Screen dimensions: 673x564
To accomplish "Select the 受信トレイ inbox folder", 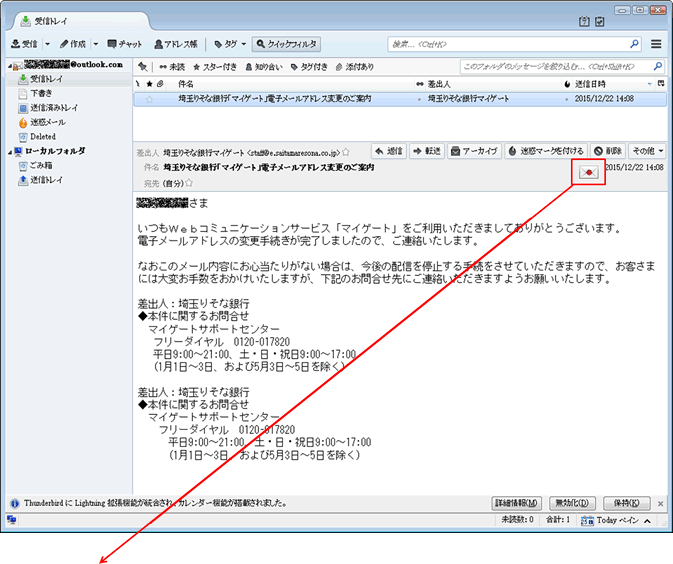I will pyautogui.click(x=46, y=79).
